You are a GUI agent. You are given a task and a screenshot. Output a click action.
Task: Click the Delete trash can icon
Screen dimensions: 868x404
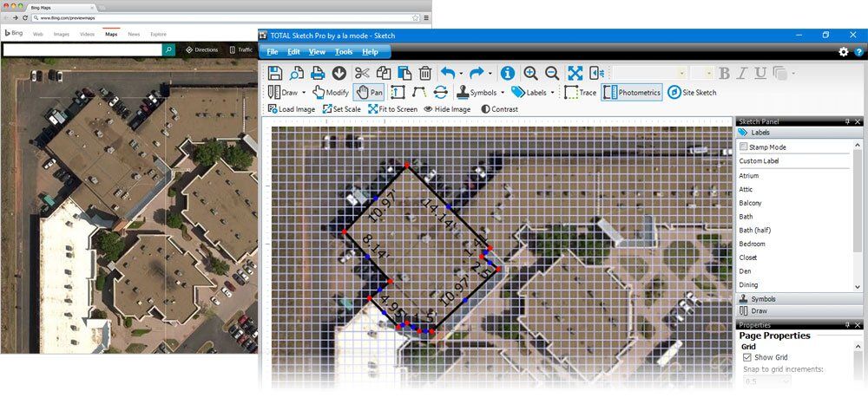[x=425, y=74]
